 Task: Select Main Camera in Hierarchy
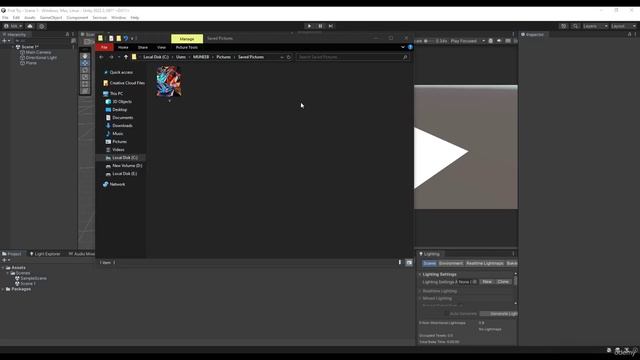(x=36, y=52)
